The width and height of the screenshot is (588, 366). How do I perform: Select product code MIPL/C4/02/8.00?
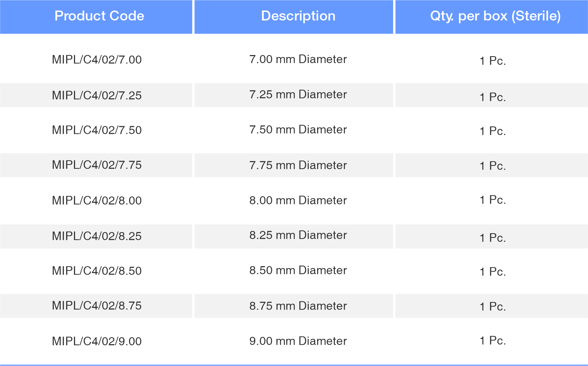[97, 200]
